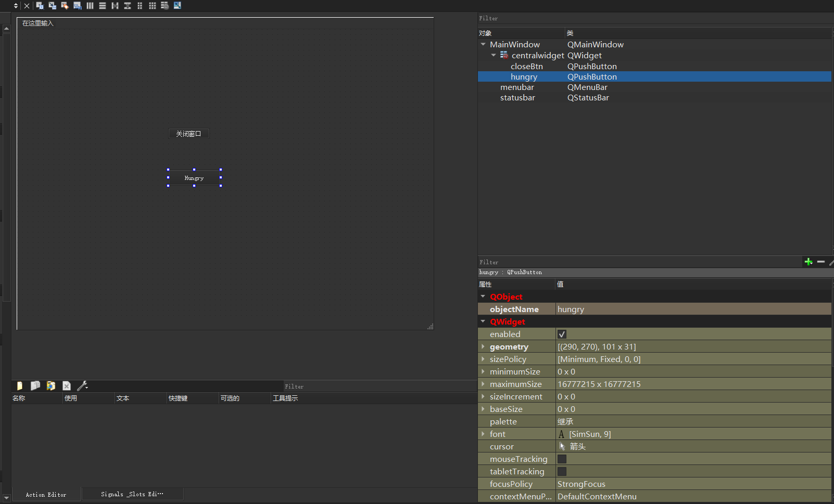Click the 在这里输入 menu placeholder
The width and height of the screenshot is (834, 504).
(37, 23)
